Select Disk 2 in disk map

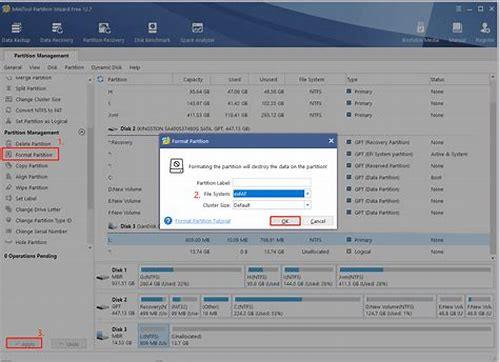tap(116, 306)
